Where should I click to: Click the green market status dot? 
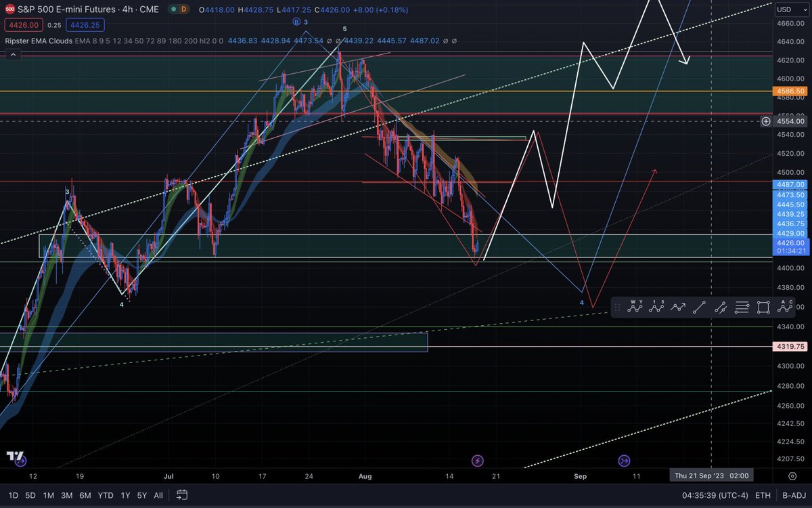(175, 9)
